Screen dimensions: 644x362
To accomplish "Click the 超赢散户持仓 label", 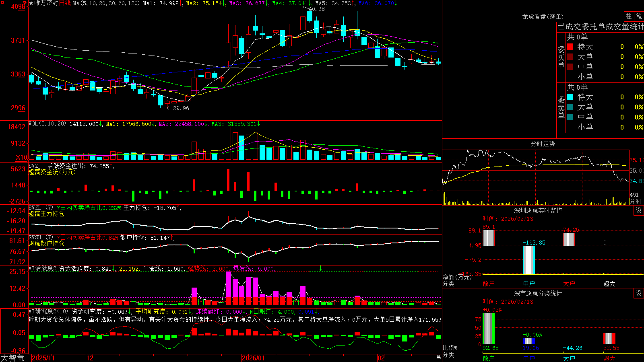I will [46, 243].
